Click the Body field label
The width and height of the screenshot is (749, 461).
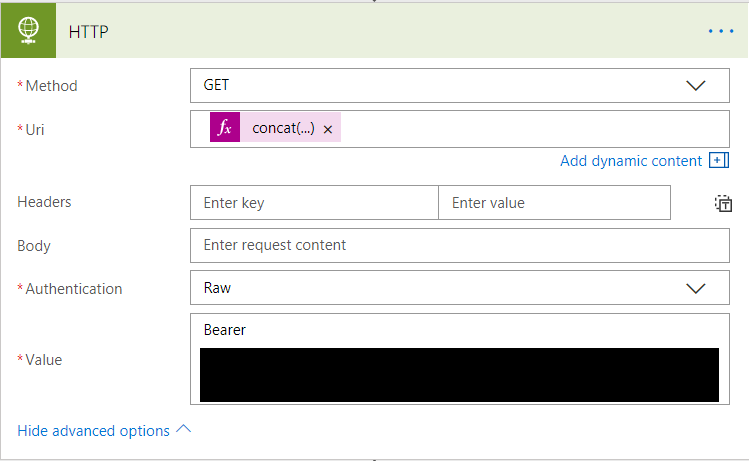[x=33, y=246]
